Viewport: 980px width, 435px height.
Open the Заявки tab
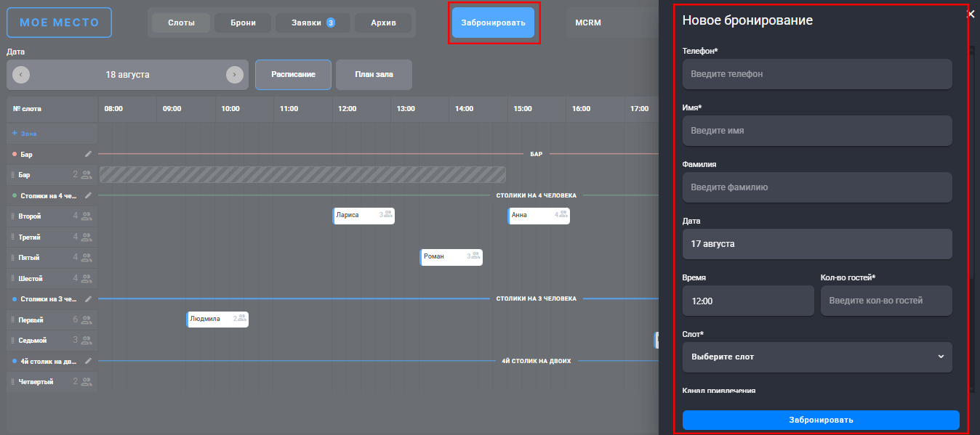[313, 23]
